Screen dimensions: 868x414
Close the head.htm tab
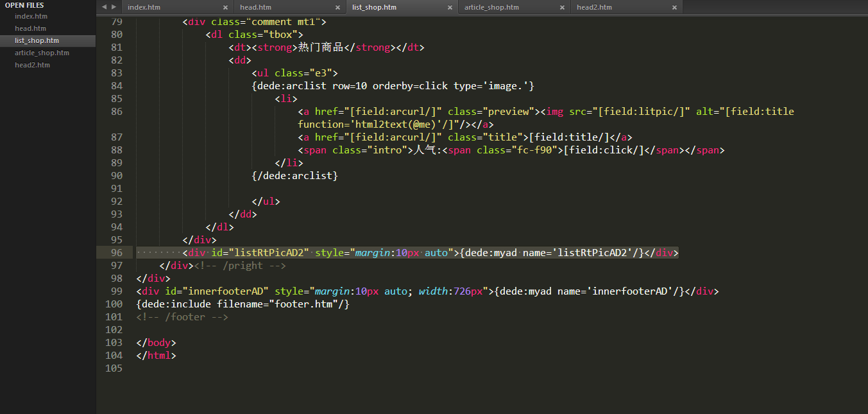click(x=337, y=8)
